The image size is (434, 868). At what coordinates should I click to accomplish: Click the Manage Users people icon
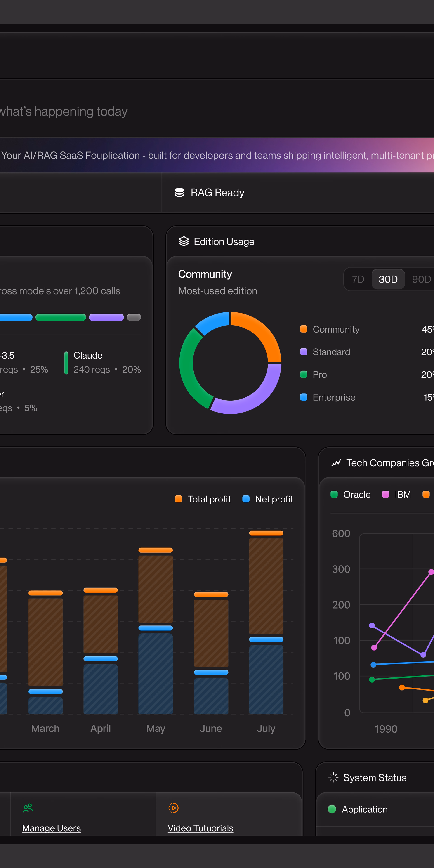pyautogui.click(x=28, y=808)
